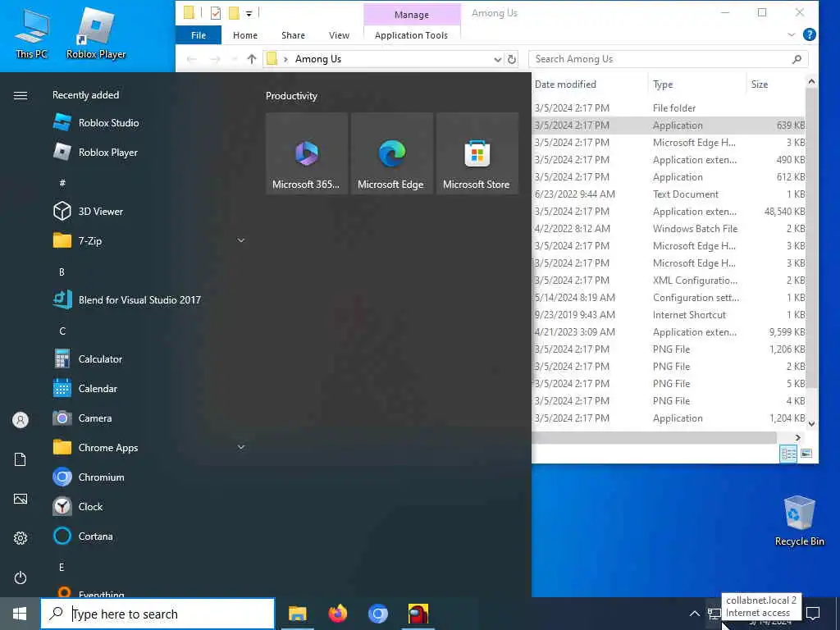Launch Firefox from taskbar
Image resolution: width=840 pixels, height=630 pixels.
[337, 614]
